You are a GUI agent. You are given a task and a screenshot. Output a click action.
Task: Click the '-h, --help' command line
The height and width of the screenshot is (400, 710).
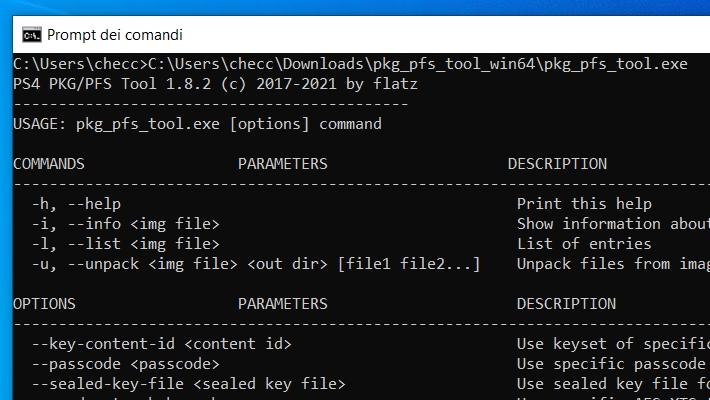click(x=76, y=204)
